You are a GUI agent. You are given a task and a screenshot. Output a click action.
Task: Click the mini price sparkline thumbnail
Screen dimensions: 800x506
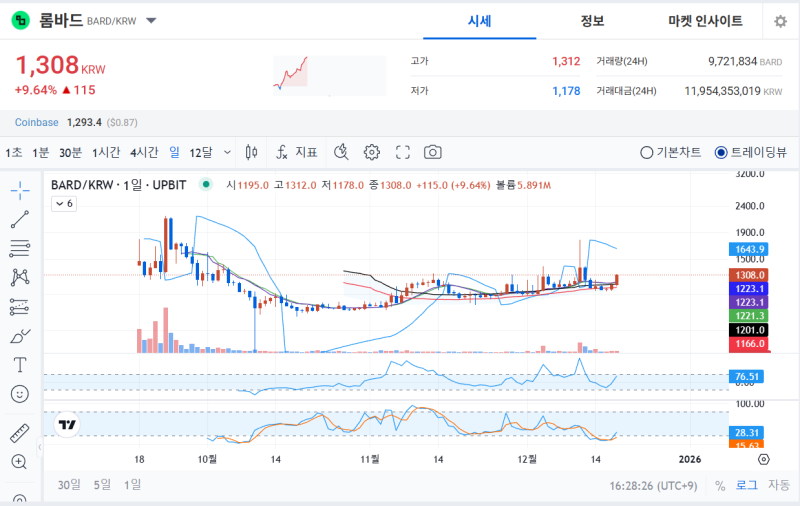point(330,76)
